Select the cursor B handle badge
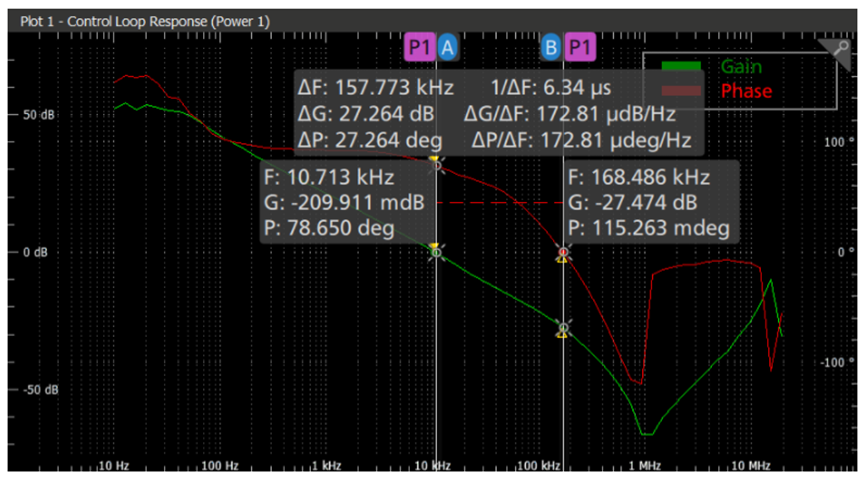The image size is (865, 478). click(x=551, y=46)
